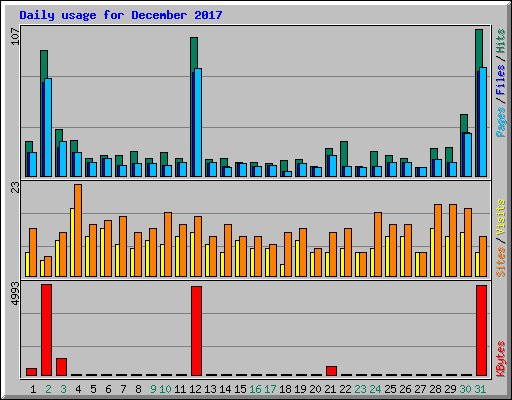Click day label 31 on the x-axis
512x400 pixels.
coord(480,389)
